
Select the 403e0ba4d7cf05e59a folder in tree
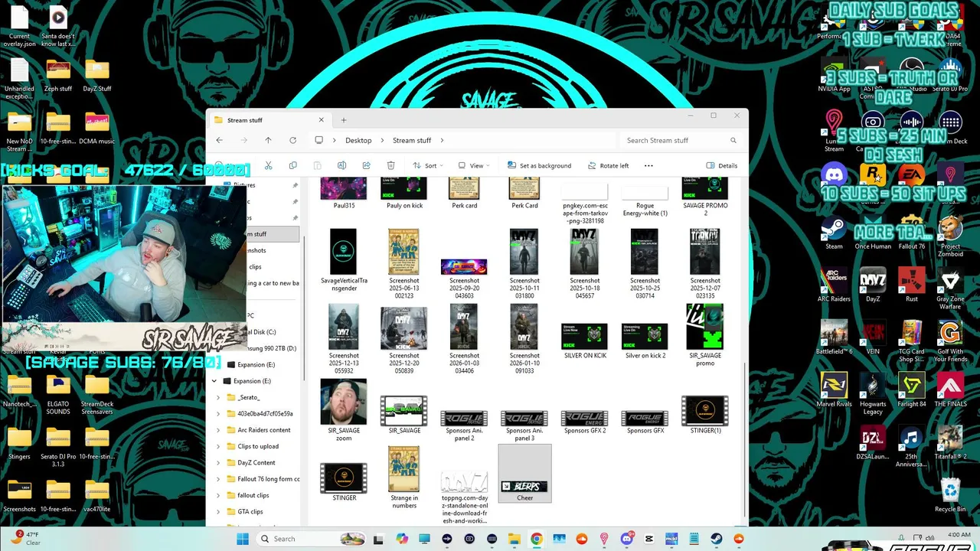pyautogui.click(x=260, y=413)
